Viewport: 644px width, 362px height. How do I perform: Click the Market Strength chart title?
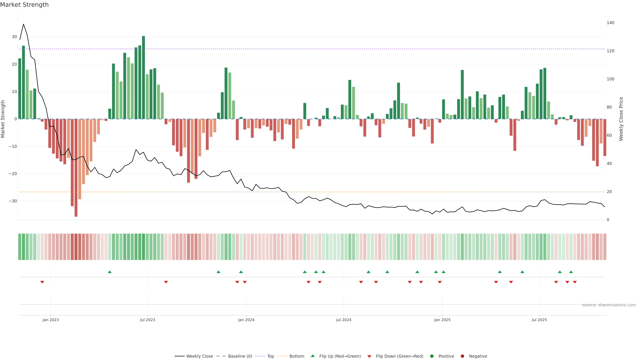[24, 5]
